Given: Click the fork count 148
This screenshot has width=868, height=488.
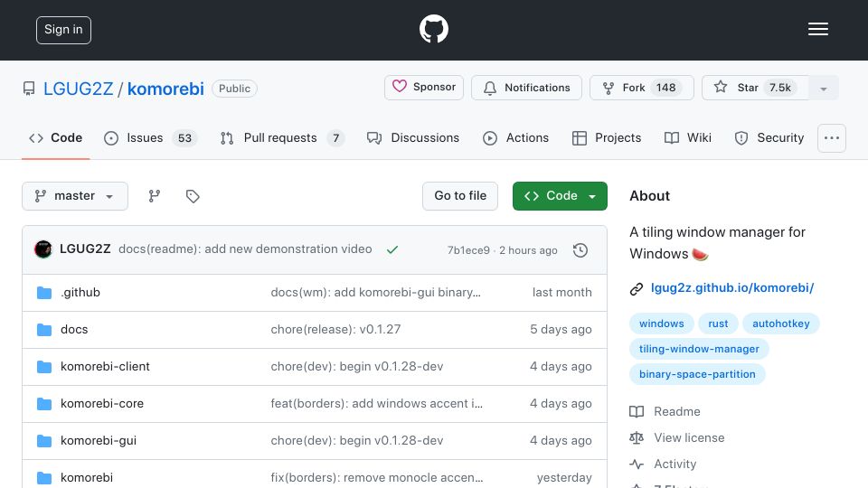Looking at the screenshot, I should 666,88.
